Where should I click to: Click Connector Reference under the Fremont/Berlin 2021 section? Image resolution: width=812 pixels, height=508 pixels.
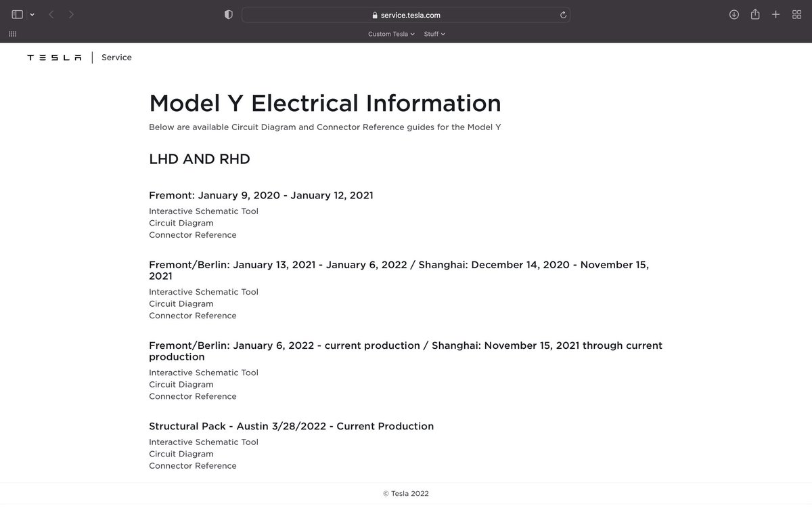192,315
